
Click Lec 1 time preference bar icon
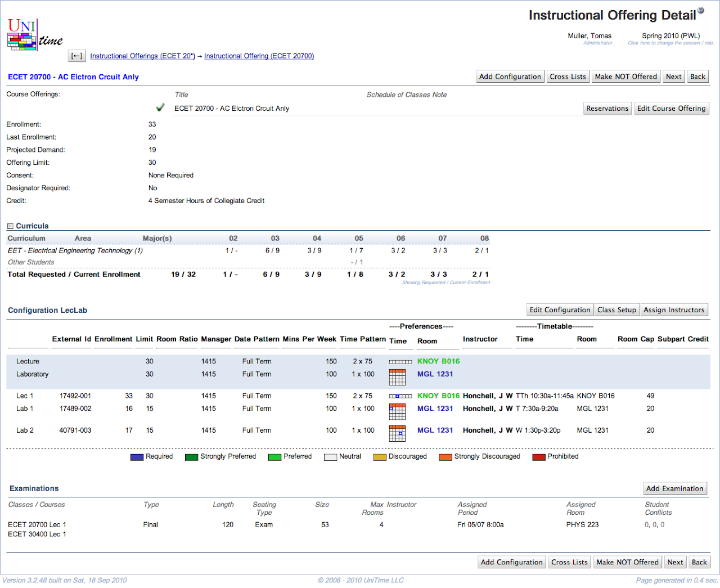click(x=400, y=396)
